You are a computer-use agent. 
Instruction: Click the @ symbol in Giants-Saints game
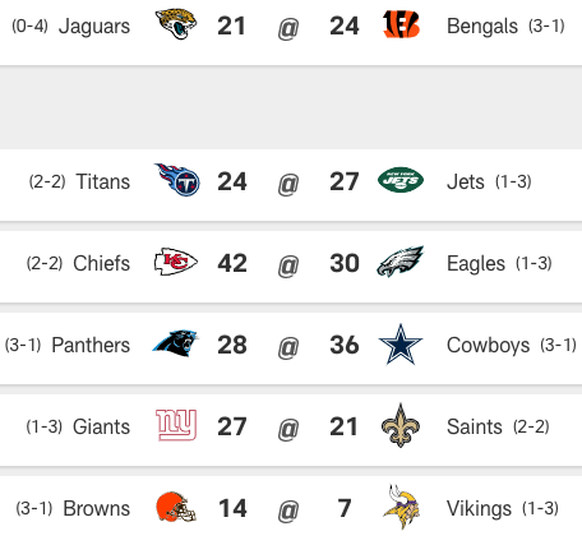click(288, 428)
